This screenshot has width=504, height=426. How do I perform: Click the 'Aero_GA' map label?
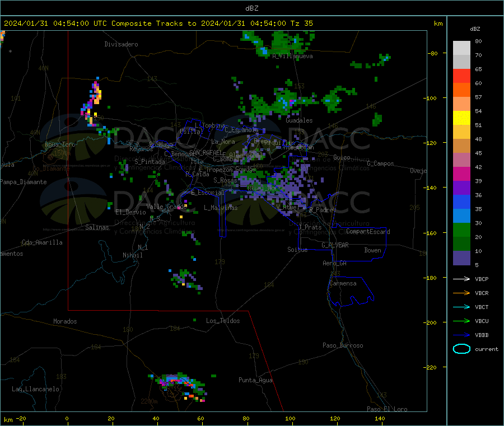pos(335,264)
